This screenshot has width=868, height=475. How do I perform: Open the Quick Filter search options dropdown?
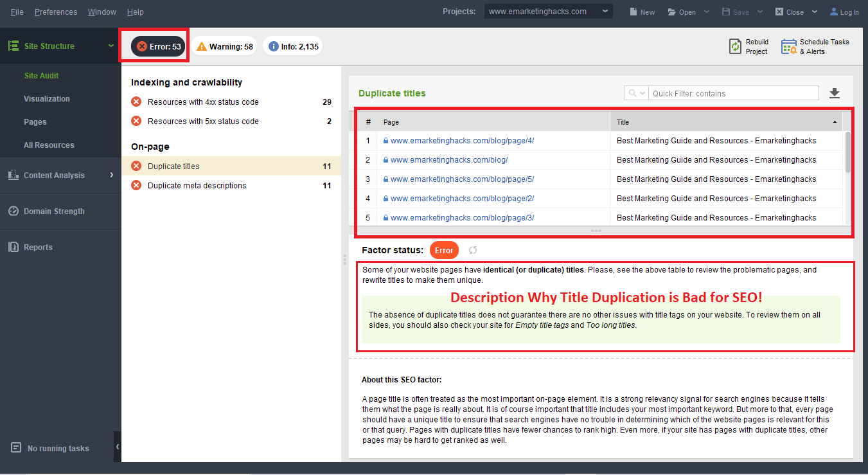tap(636, 93)
